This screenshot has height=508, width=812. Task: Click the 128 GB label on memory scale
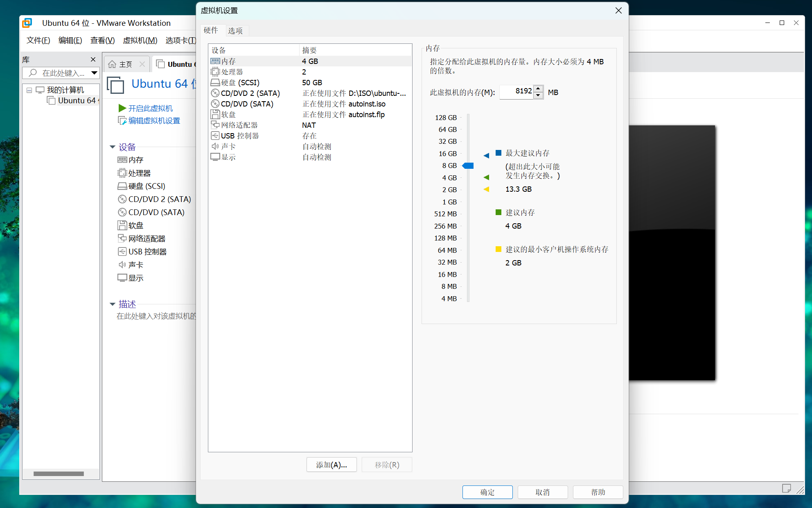click(446, 118)
